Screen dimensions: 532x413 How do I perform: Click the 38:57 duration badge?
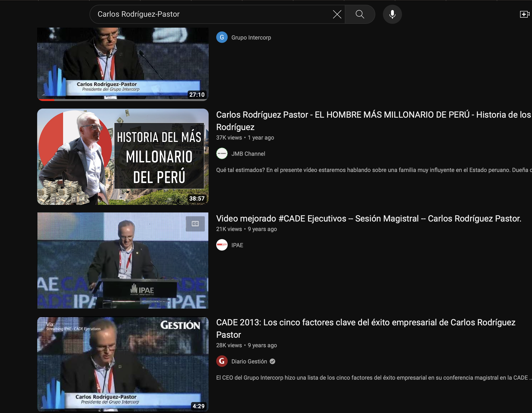pos(197,198)
